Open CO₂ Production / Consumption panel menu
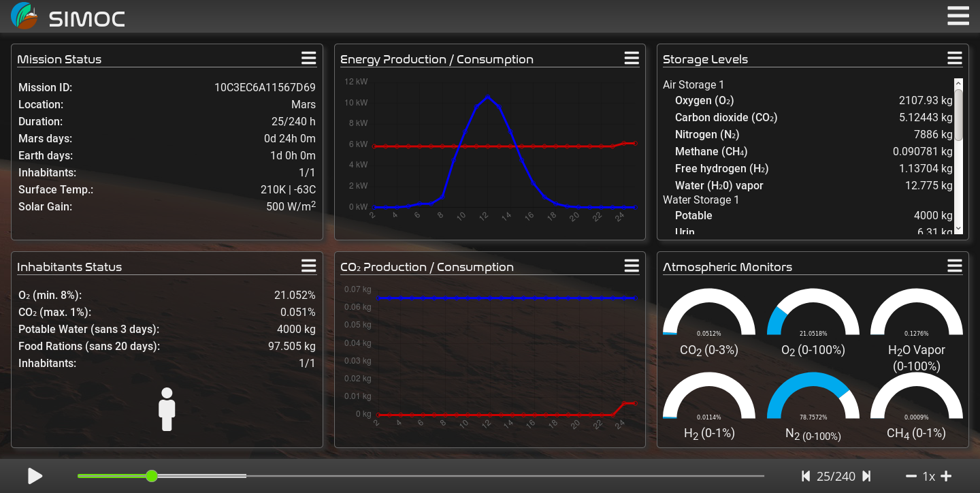 [x=632, y=266]
